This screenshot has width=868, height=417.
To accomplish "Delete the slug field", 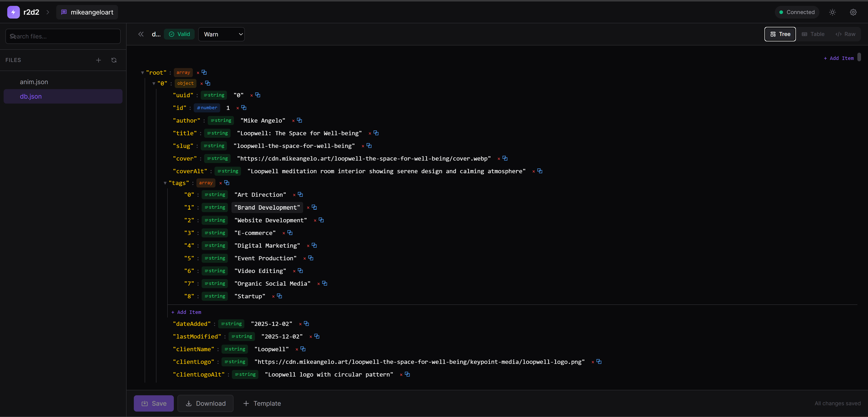I will click(363, 146).
